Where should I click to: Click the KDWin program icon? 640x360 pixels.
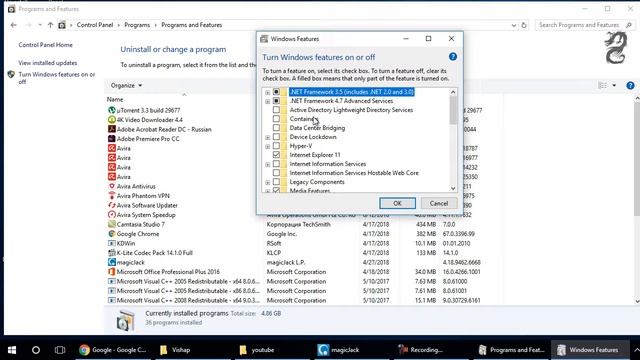[111, 243]
